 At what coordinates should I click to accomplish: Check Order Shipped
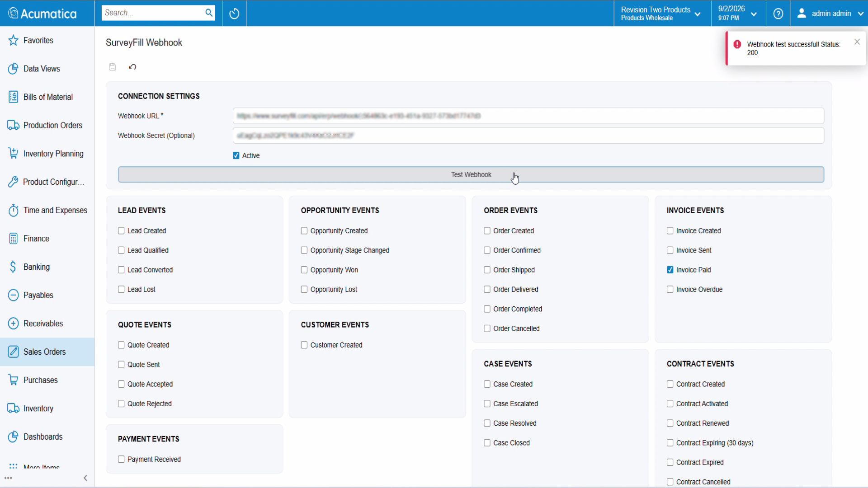click(487, 270)
